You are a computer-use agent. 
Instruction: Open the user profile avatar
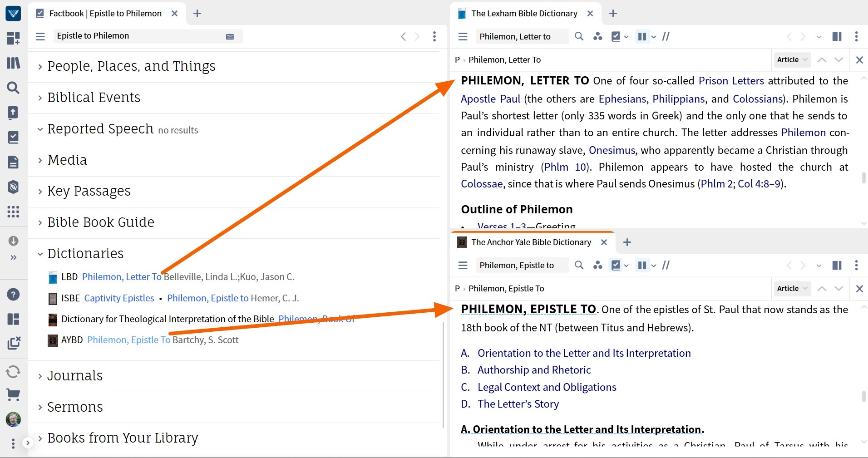click(13, 420)
